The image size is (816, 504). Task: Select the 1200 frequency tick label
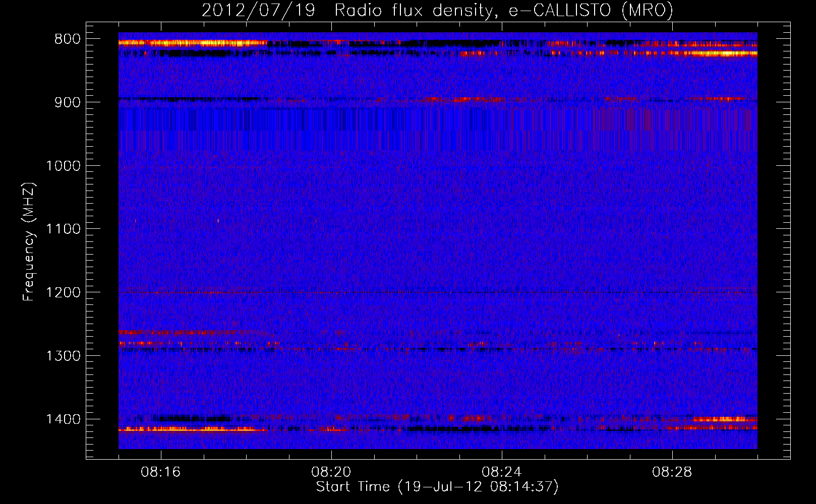pos(63,292)
